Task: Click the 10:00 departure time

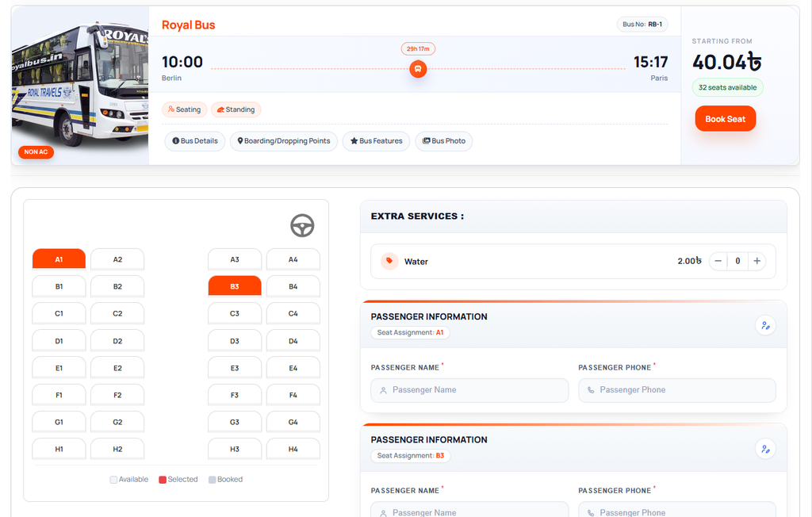Action: (182, 62)
